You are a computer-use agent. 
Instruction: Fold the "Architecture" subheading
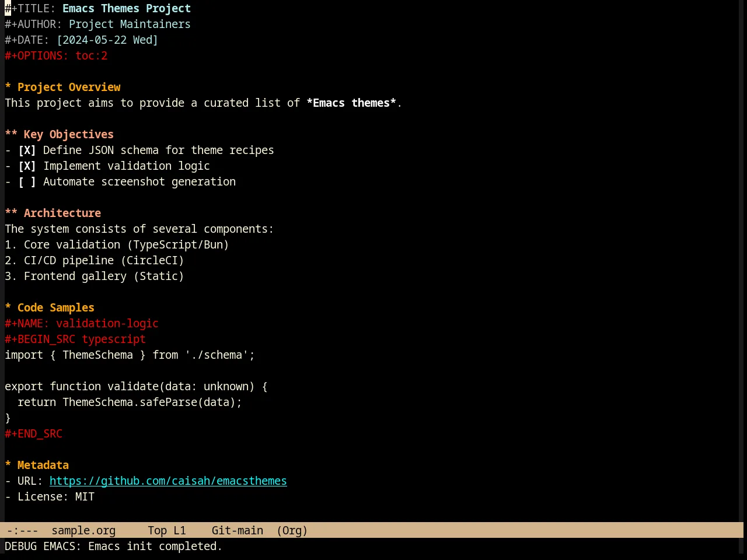(53, 213)
